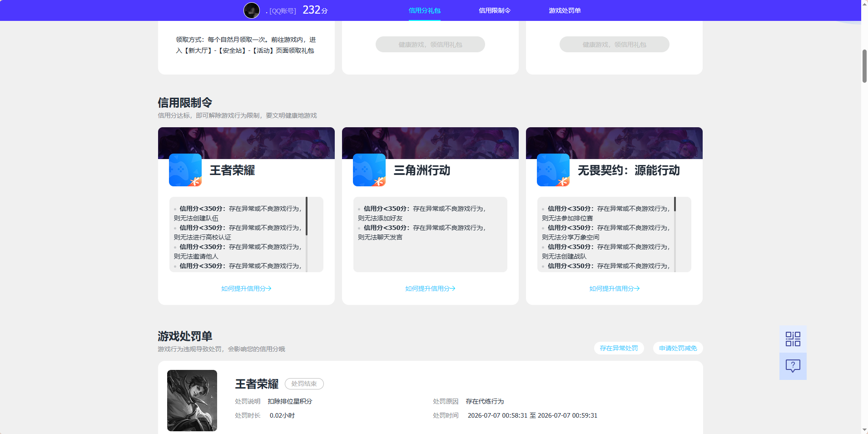Screen dimensions: 868x434
Task: Click 申请处罚减免 button
Action: click(x=678, y=348)
